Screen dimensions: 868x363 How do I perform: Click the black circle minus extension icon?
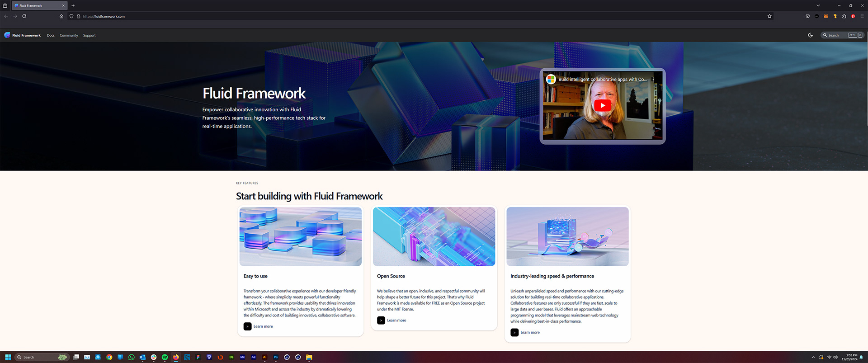click(816, 16)
